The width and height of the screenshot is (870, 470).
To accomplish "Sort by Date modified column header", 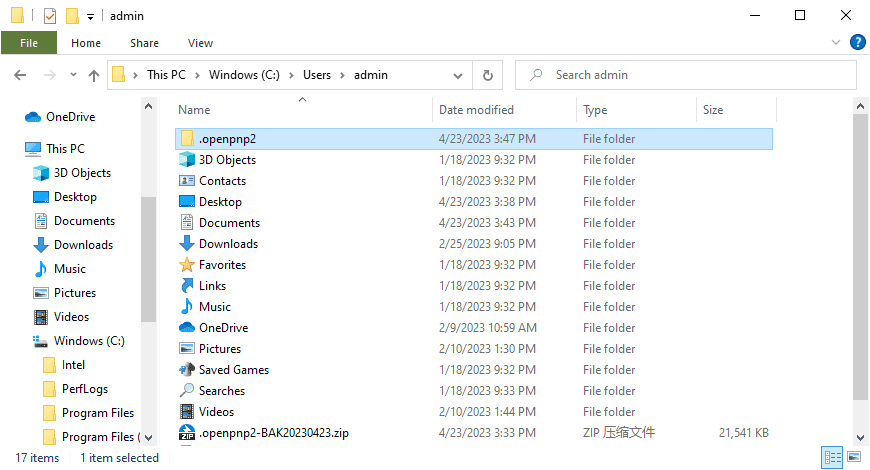I will [476, 110].
